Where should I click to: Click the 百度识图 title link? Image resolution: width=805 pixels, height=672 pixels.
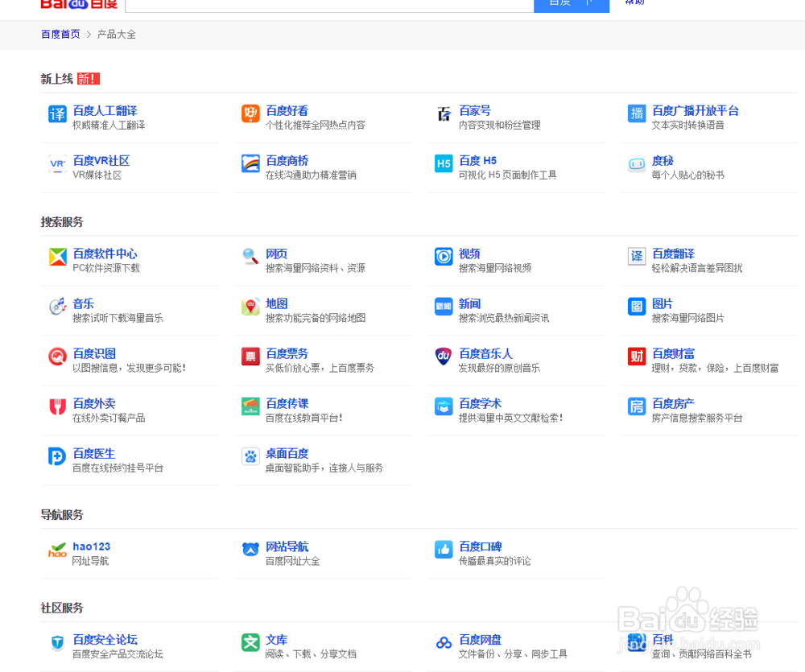click(94, 354)
